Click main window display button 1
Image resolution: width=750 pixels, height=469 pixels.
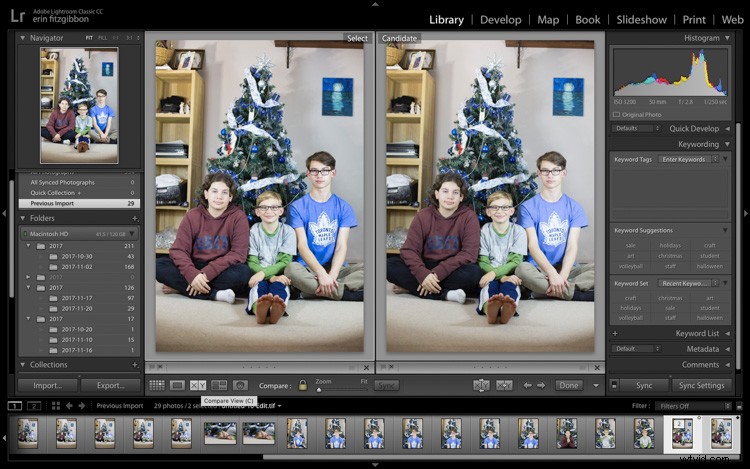[15, 406]
